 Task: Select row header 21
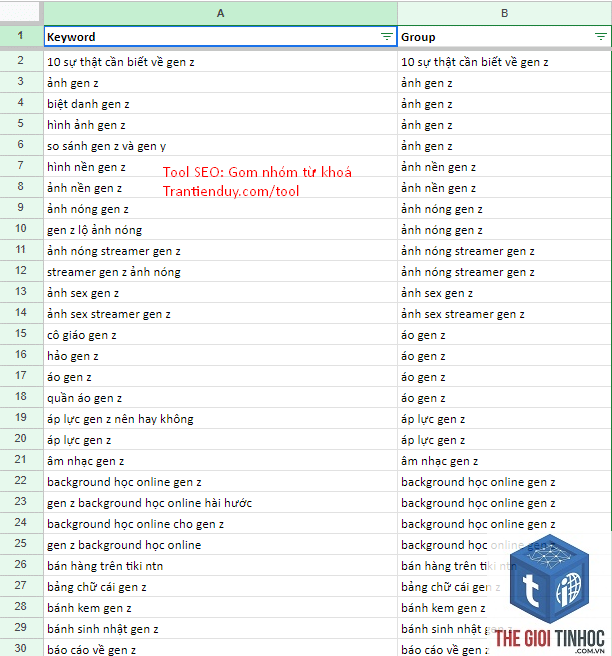21,460
